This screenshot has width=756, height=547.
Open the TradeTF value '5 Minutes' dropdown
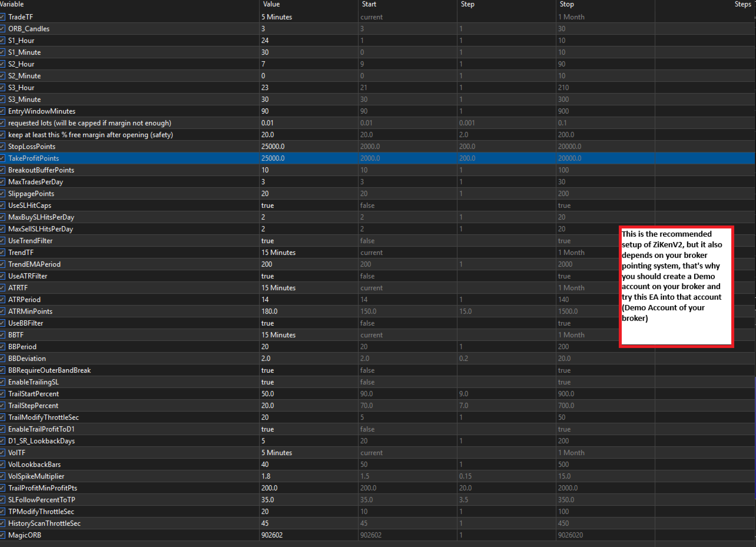308,17
